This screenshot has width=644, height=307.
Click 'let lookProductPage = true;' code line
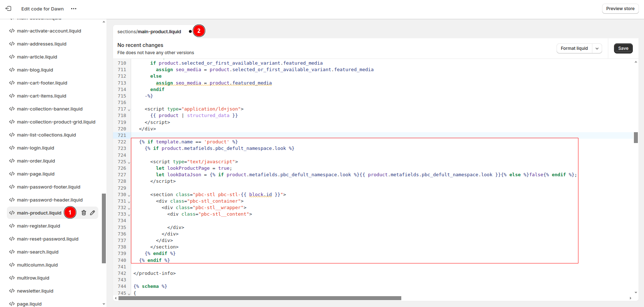pyautogui.click(x=194, y=168)
